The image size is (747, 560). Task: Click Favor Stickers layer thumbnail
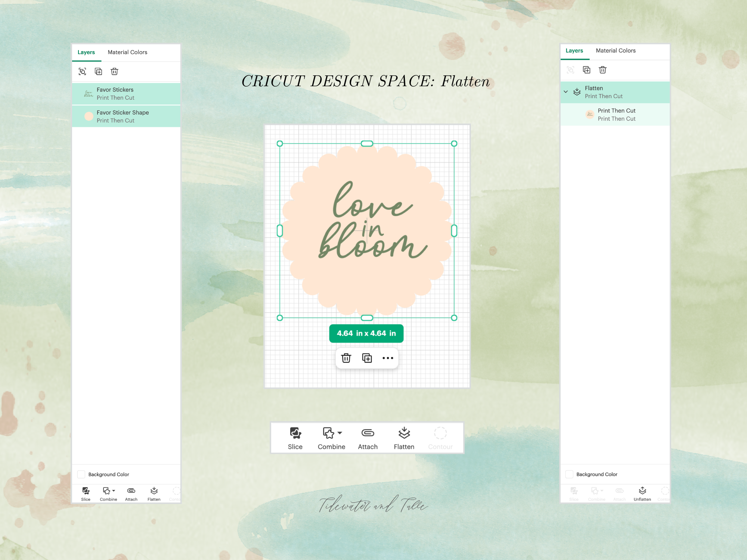tap(89, 94)
